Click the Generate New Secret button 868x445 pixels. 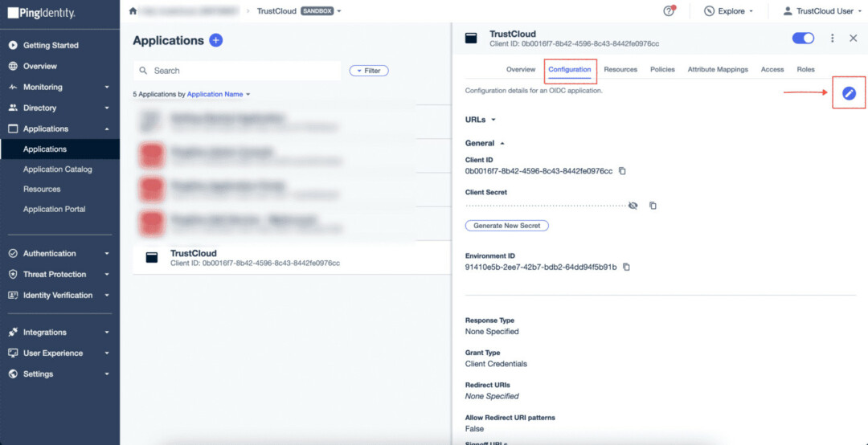pos(506,226)
